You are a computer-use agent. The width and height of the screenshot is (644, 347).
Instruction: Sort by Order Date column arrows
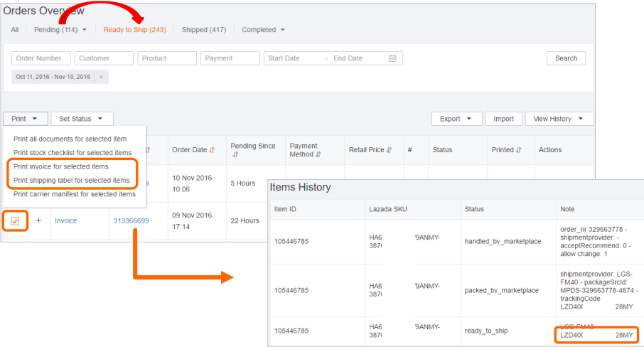tap(212, 150)
